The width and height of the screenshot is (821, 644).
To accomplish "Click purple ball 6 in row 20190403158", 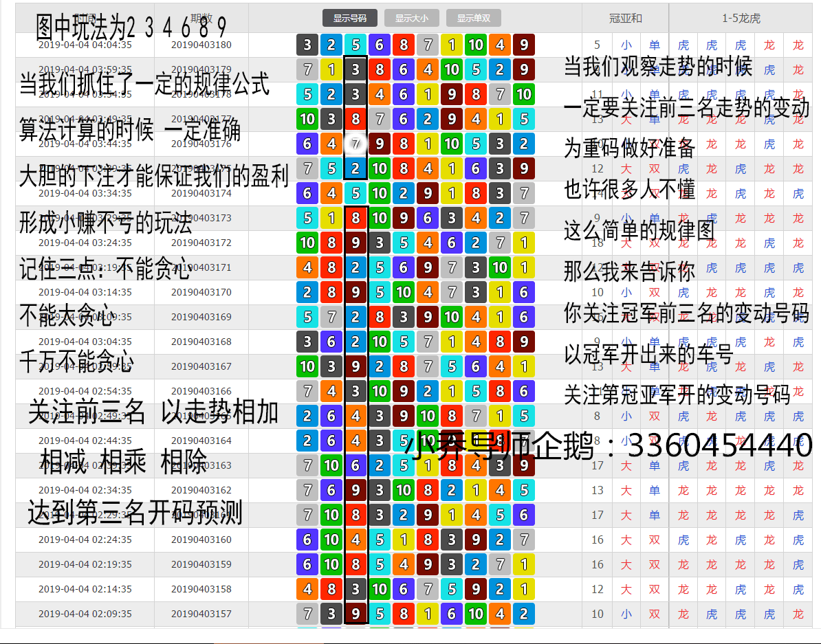I will click(x=403, y=589).
